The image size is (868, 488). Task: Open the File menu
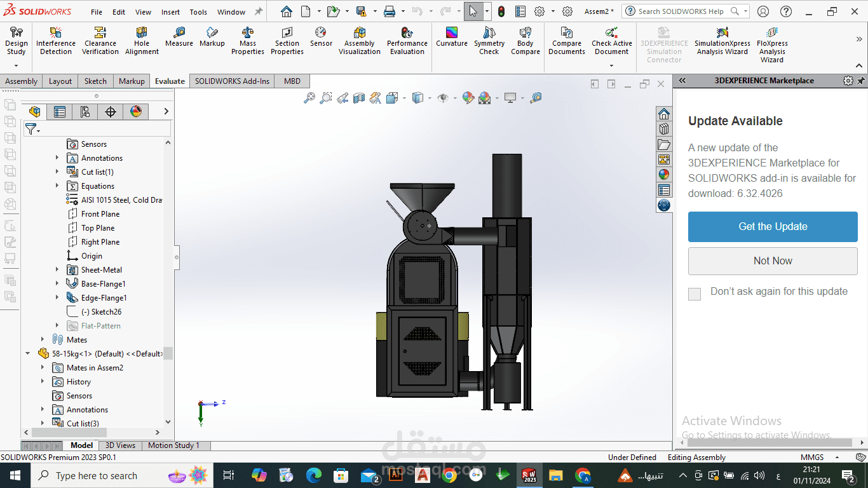(97, 12)
